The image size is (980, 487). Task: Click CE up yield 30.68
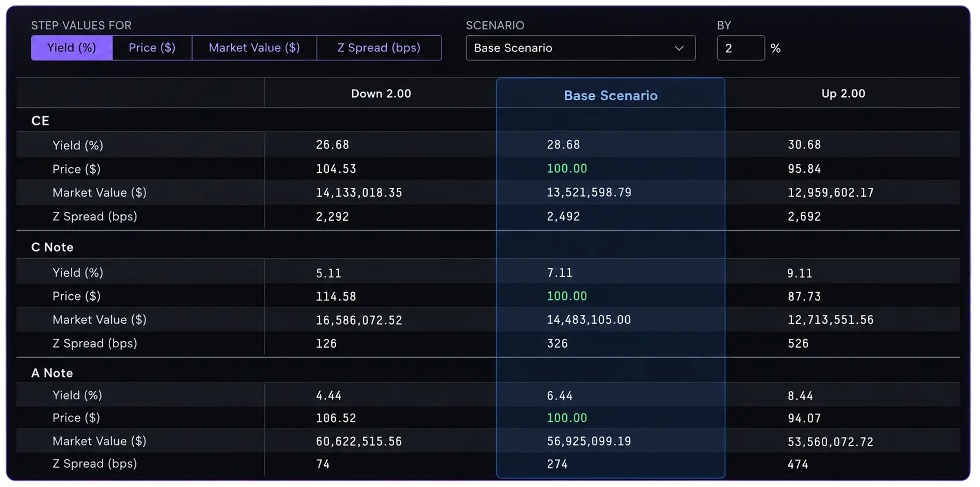804,145
